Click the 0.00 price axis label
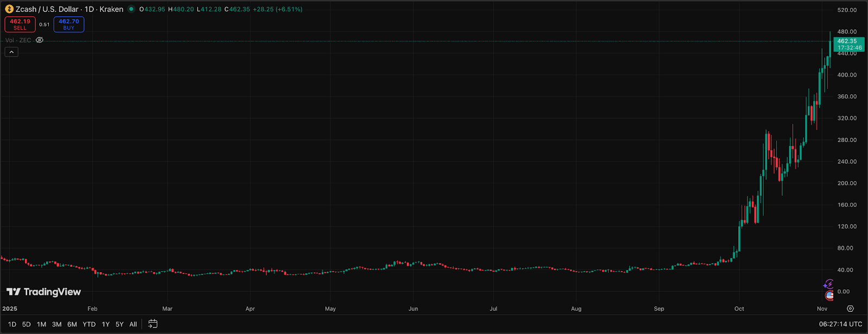This screenshot has width=868, height=334. coord(844,291)
